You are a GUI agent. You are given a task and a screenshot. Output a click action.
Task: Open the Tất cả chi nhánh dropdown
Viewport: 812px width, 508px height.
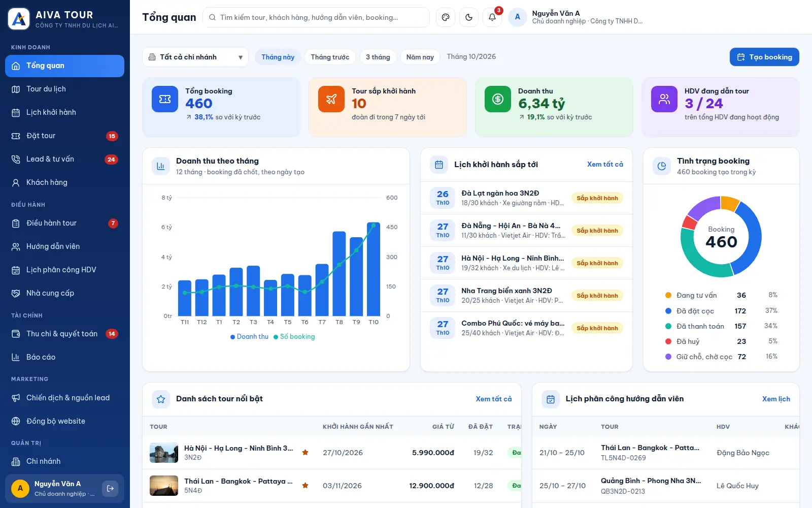[195, 57]
